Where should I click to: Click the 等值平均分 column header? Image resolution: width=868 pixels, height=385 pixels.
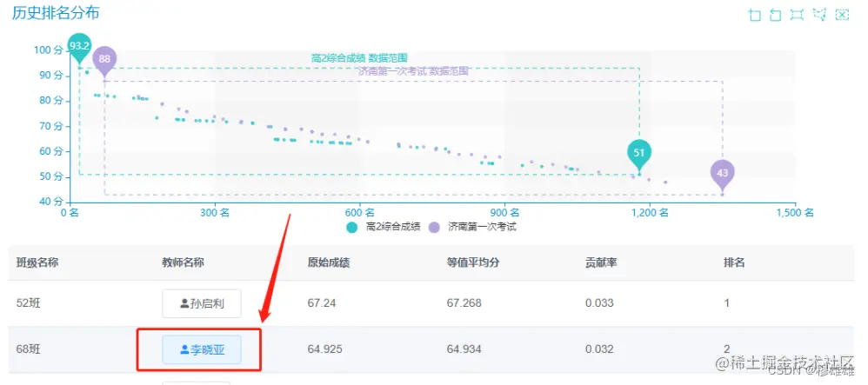tap(473, 262)
